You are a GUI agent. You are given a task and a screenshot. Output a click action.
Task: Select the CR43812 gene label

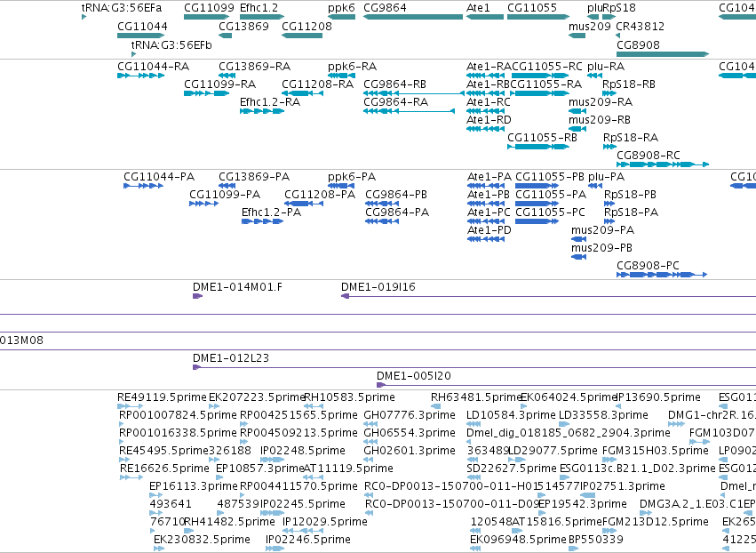click(x=641, y=26)
